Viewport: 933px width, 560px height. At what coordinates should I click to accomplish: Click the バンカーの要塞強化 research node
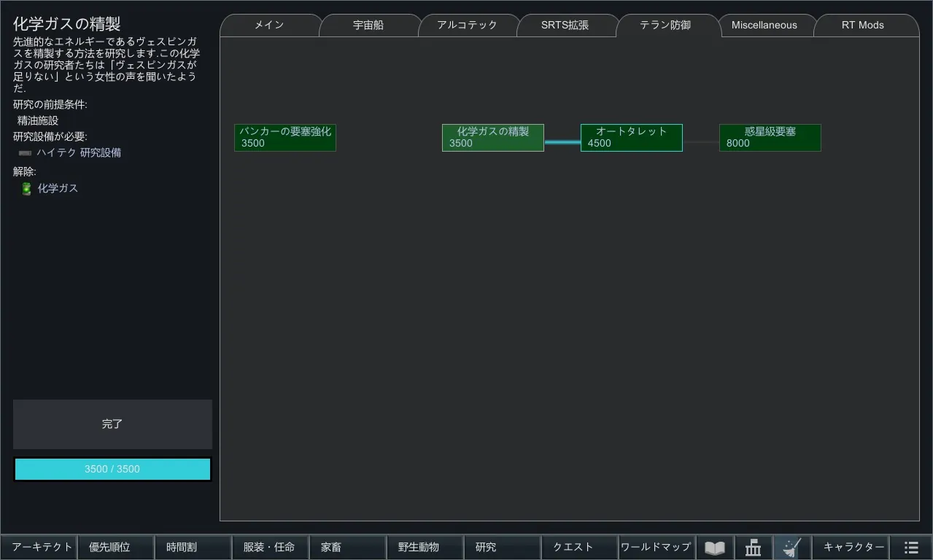(x=284, y=138)
